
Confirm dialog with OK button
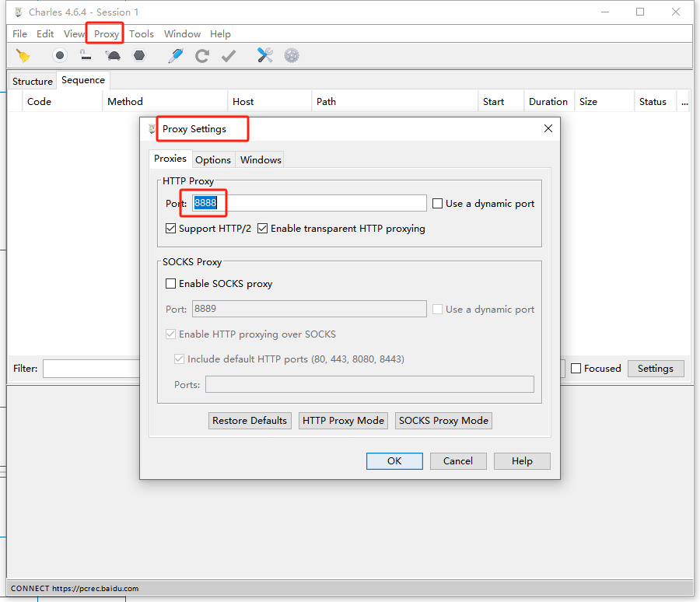[394, 461]
